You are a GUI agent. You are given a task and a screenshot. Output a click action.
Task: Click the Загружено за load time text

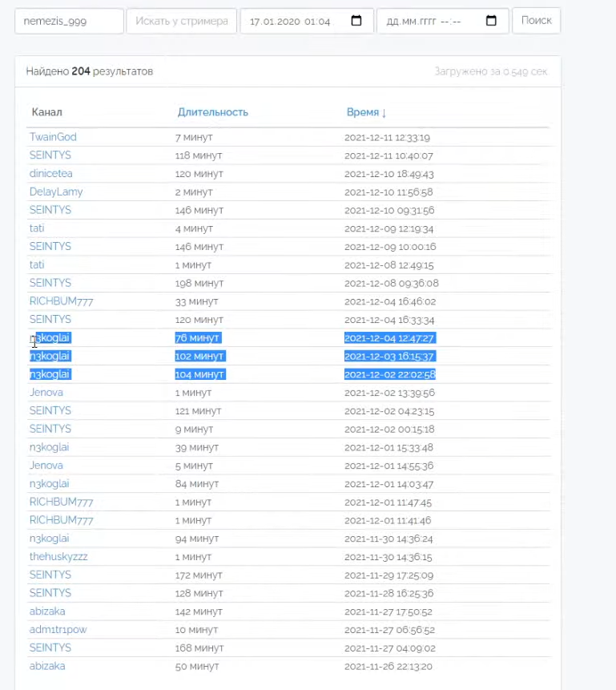[x=491, y=71]
